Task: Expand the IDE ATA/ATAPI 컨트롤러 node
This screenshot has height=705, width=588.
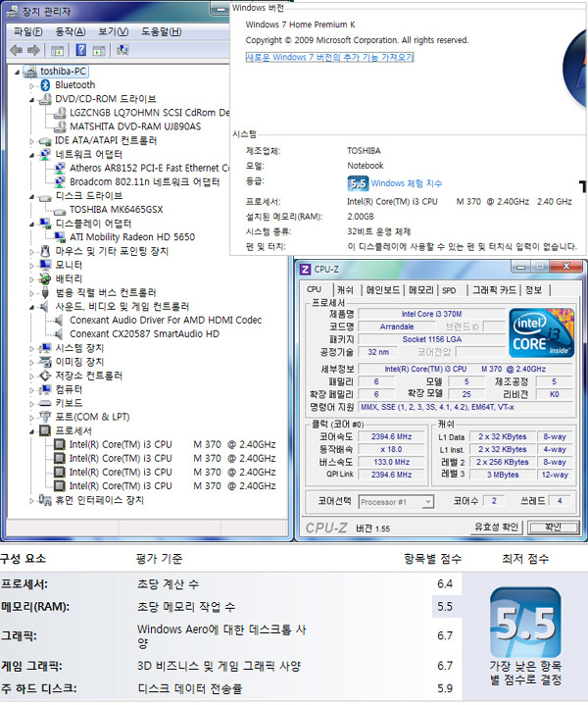Action: point(31,141)
